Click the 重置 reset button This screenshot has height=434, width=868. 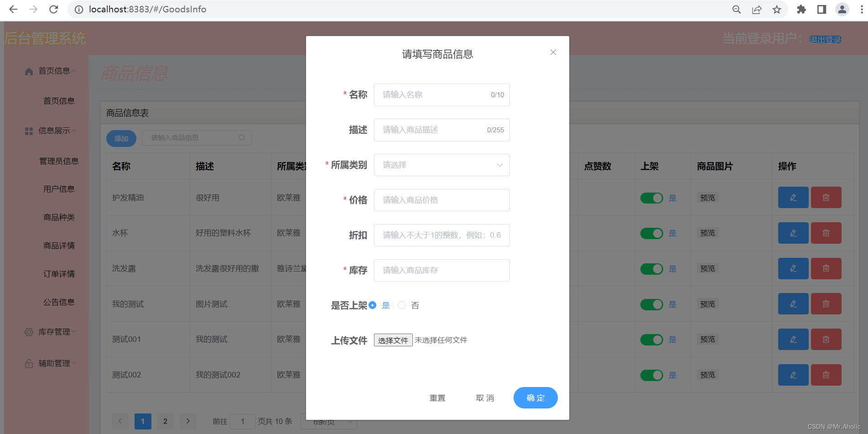click(437, 397)
